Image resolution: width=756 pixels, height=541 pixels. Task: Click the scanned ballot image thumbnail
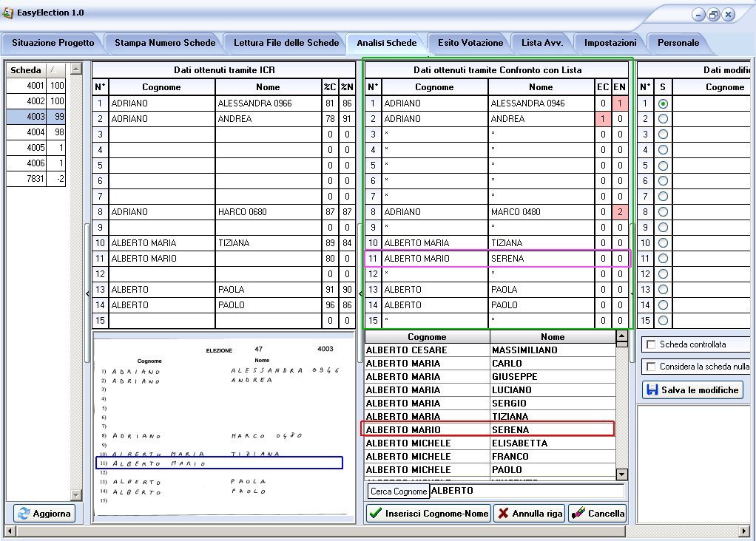tap(223, 427)
